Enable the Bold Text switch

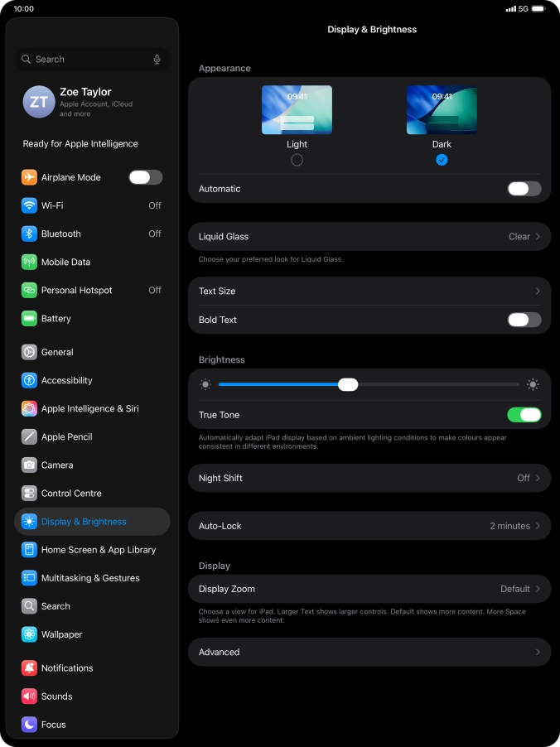[x=524, y=320]
